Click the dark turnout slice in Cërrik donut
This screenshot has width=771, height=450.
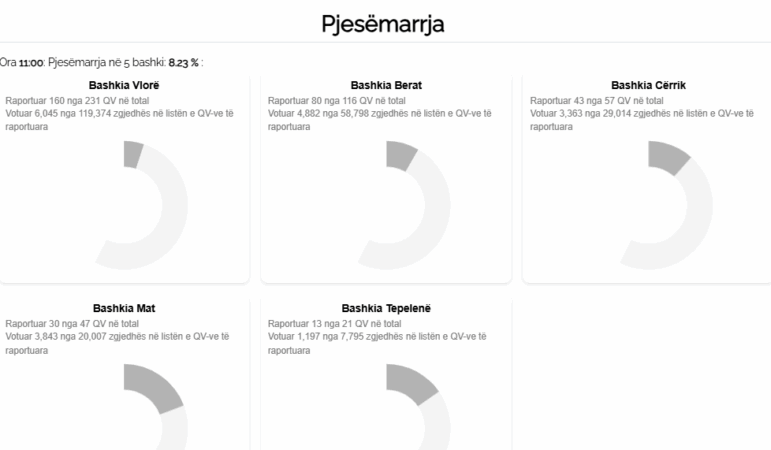(668, 157)
